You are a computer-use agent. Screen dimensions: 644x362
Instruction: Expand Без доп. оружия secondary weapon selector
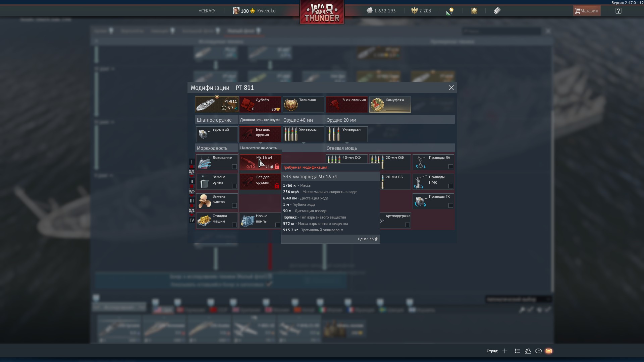click(x=260, y=134)
